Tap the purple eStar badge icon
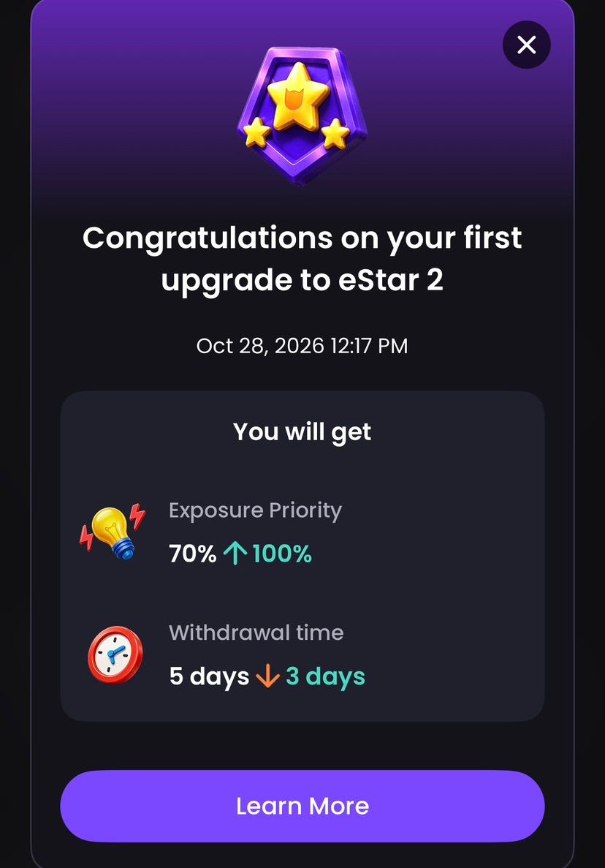605x868 pixels. pos(302,114)
